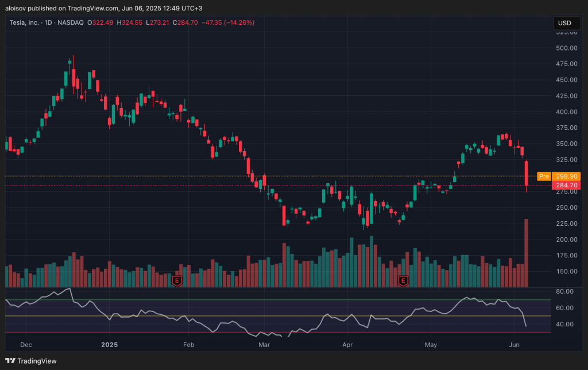Click the 350.00 price axis label
Screen dimensions: 588x370
(567, 144)
